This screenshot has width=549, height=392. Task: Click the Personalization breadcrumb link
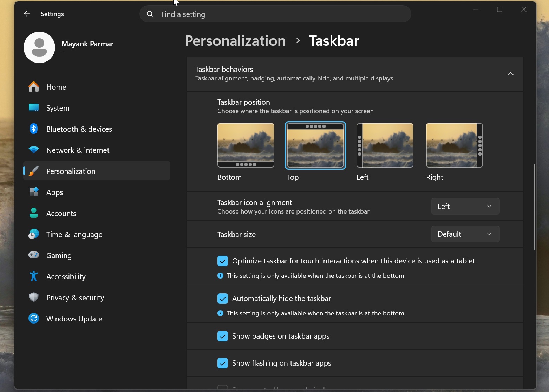235,41
